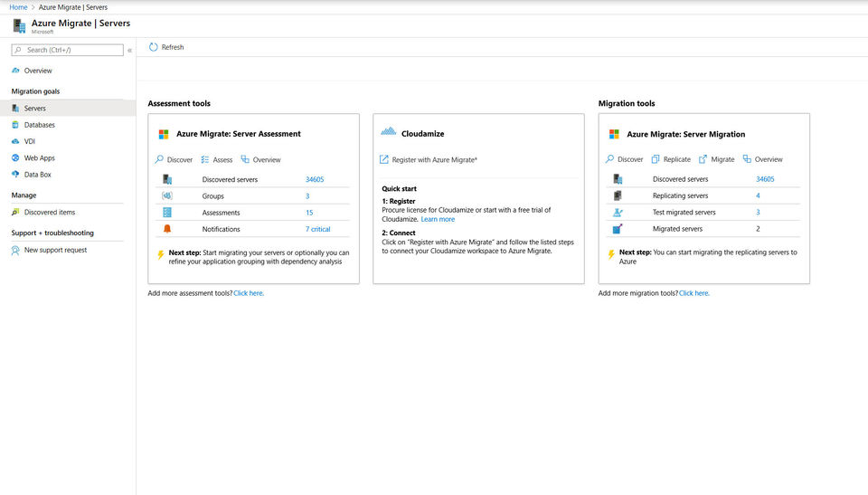Screen dimensions: 868x495
Task: Click the Replicating servers icon
Action: [x=618, y=195]
